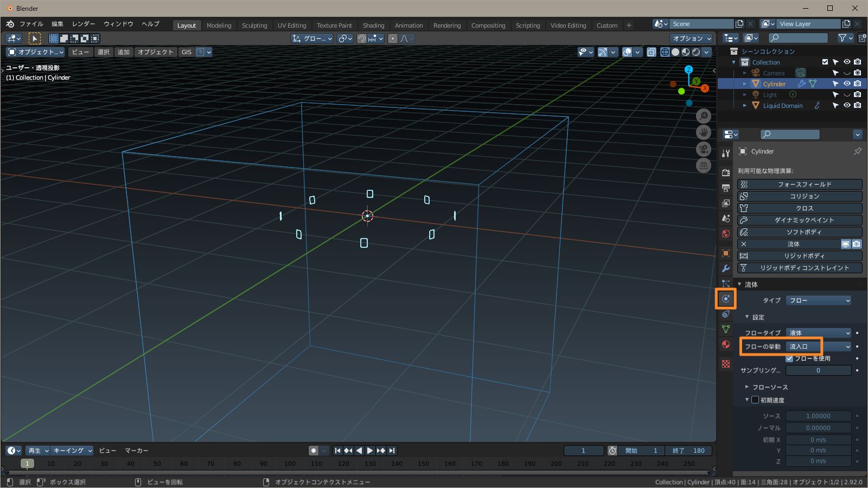Open the Scene properties tab
The width and height of the screenshot is (868, 488).
[726, 218]
